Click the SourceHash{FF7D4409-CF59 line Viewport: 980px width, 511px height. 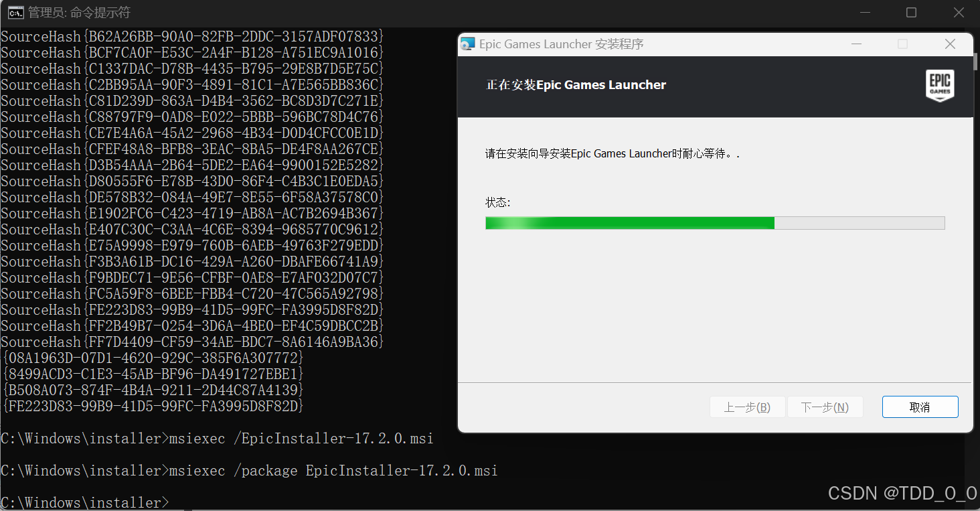coord(193,342)
